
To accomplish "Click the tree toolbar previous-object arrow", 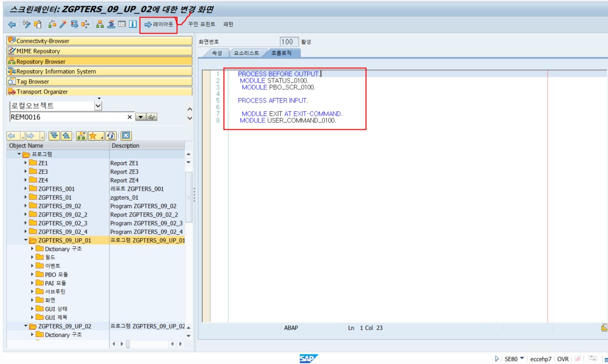I will [x=12, y=136].
